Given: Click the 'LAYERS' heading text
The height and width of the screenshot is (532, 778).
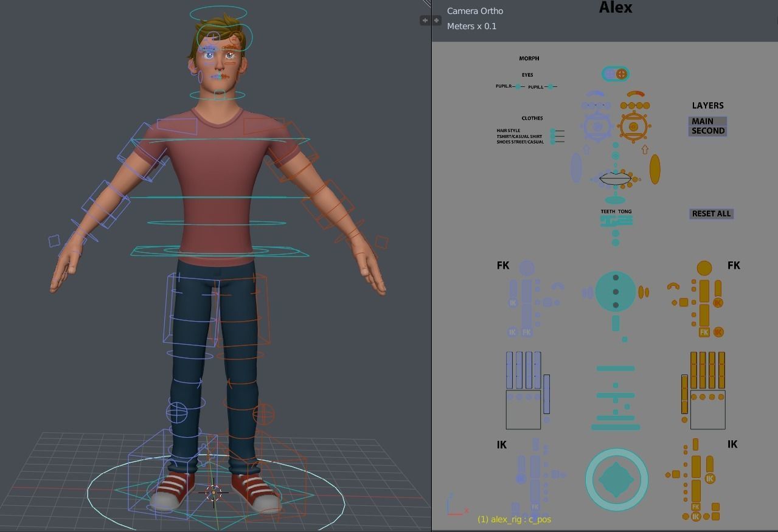Looking at the screenshot, I should (x=707, y=105).
